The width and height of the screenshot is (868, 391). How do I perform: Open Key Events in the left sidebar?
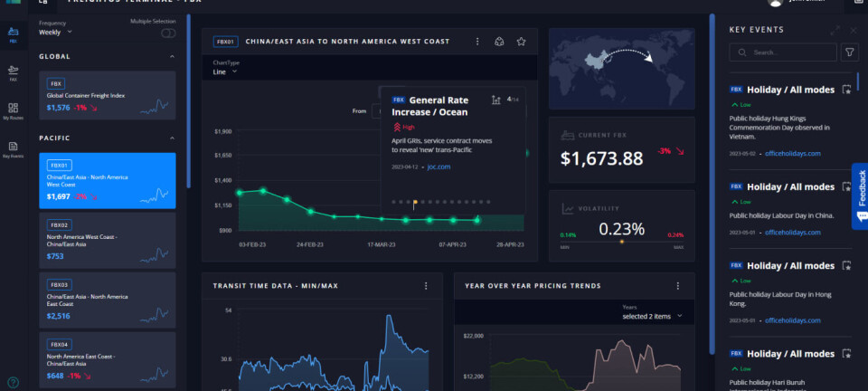(x=13, y=149)
